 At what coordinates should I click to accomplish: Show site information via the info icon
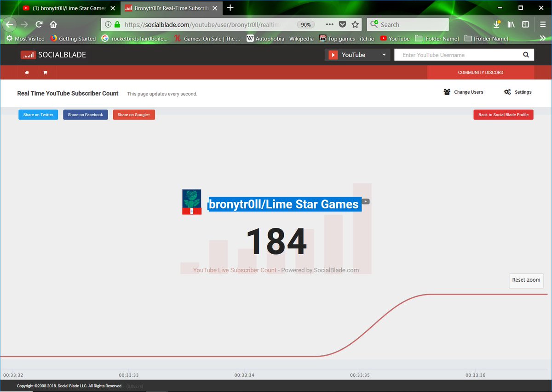pos(108,24)
